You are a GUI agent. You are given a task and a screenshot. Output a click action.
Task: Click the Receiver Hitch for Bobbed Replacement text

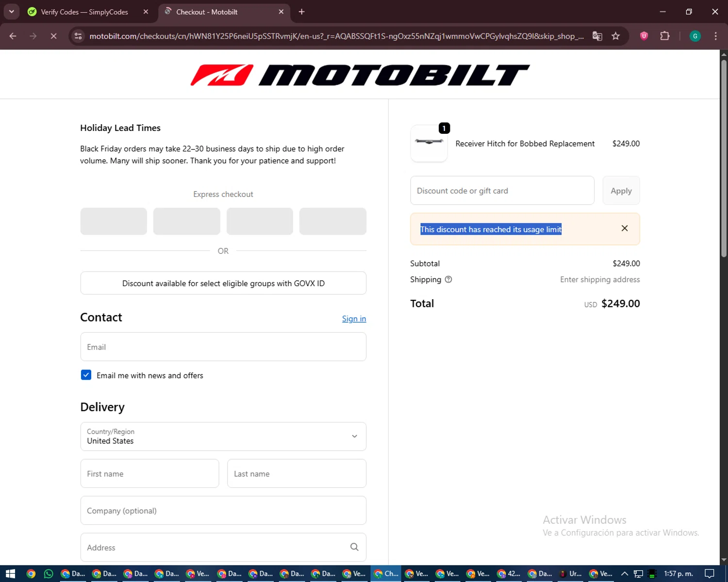pos(525,144)
